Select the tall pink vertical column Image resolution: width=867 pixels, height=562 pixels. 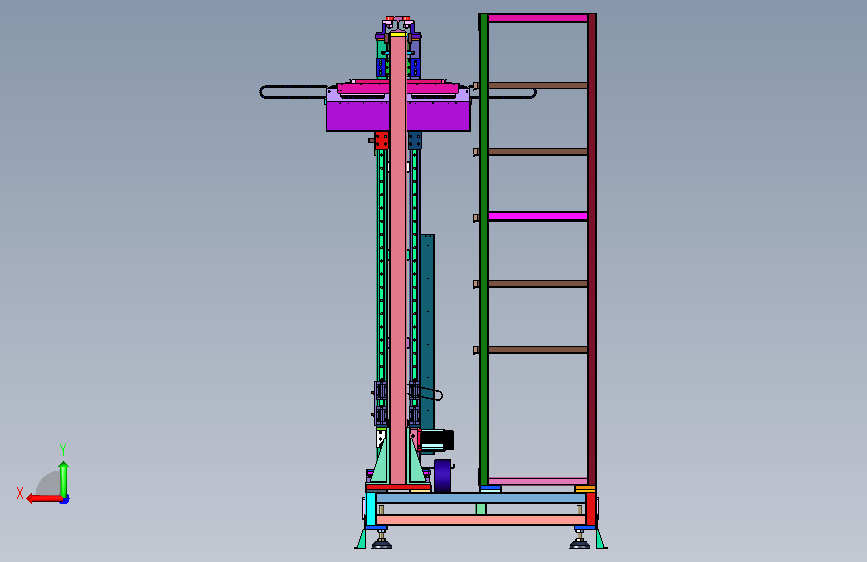click(398, 257)
